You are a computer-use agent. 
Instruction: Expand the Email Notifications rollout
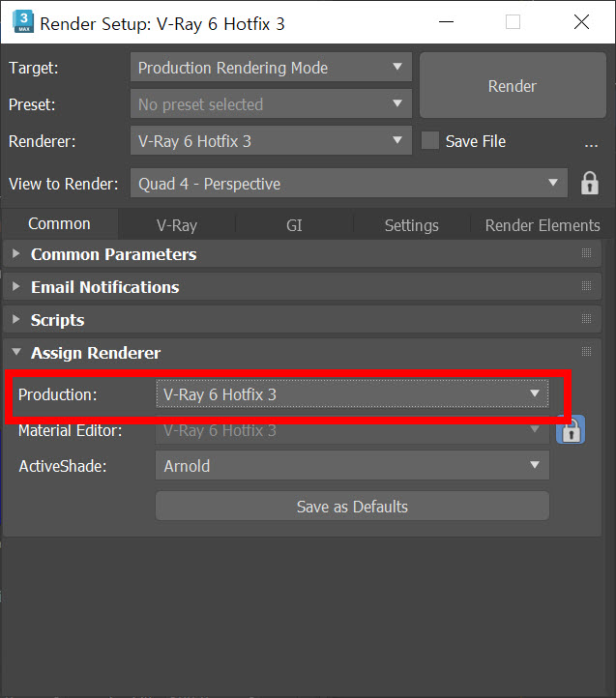[x=302, y=287]
